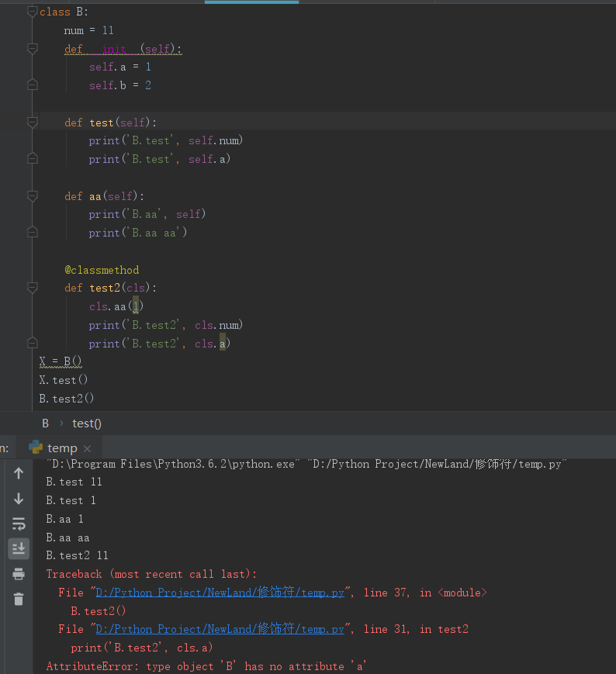This screenshot has height=674, width=616.
Task: Click the Up the Stack Trace arrow
Action: (19, 474)
